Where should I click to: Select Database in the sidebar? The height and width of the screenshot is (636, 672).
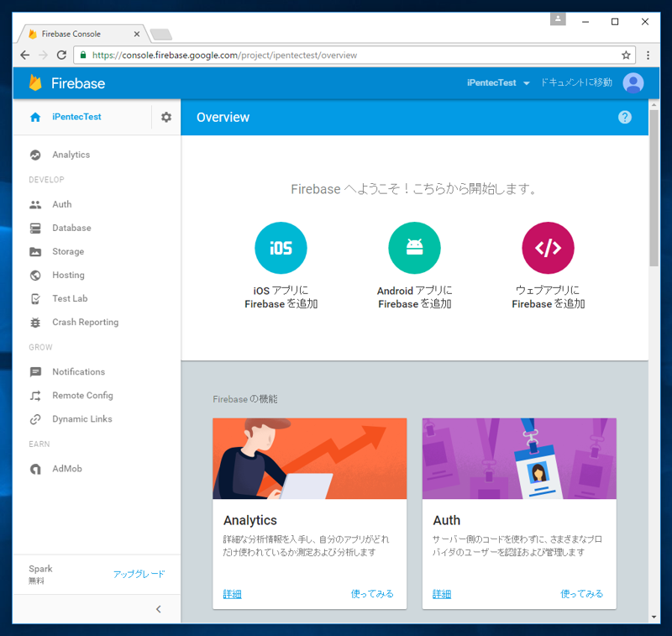[x=71, y=228]
